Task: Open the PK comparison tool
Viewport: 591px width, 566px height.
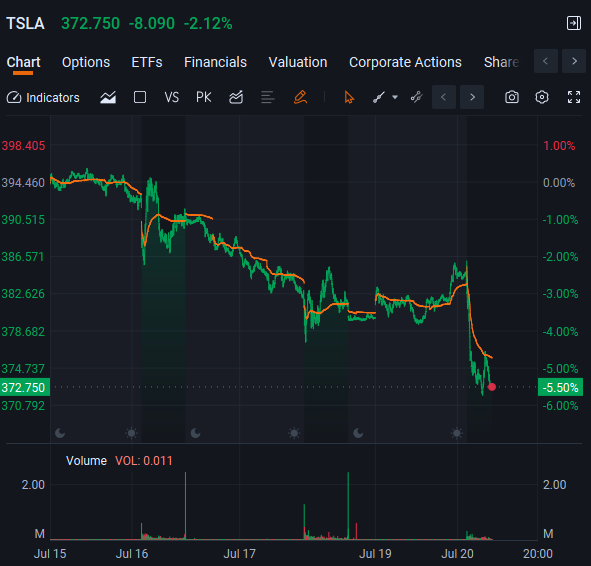Action: 204,98
